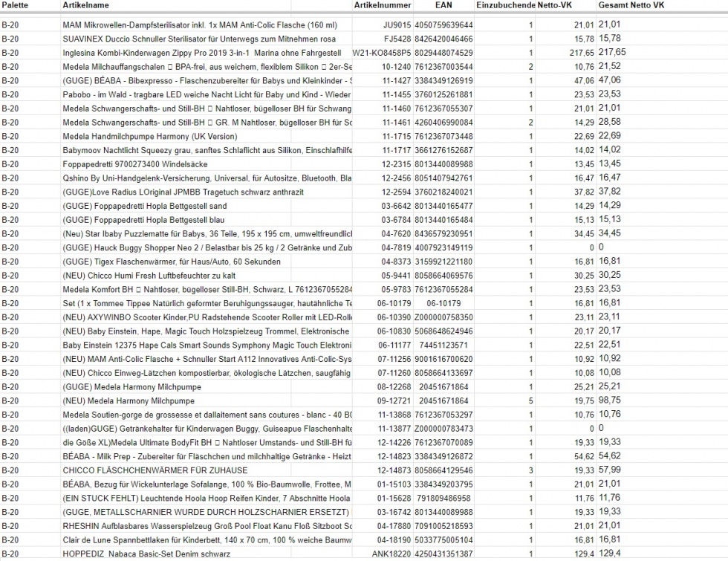Click the BÉABA Milk Prep Zubereiter cell
This screenshot has height=561, width=728.
pos(207,457)
